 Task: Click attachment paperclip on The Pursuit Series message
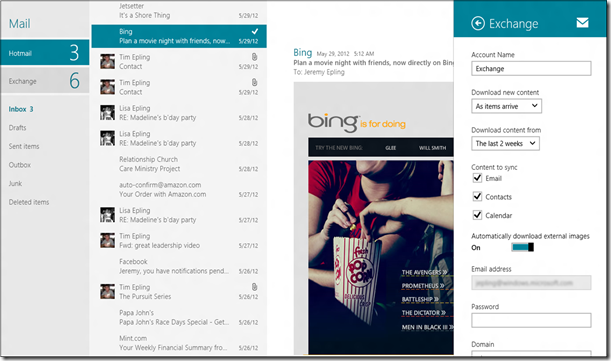tap(254, 287)
